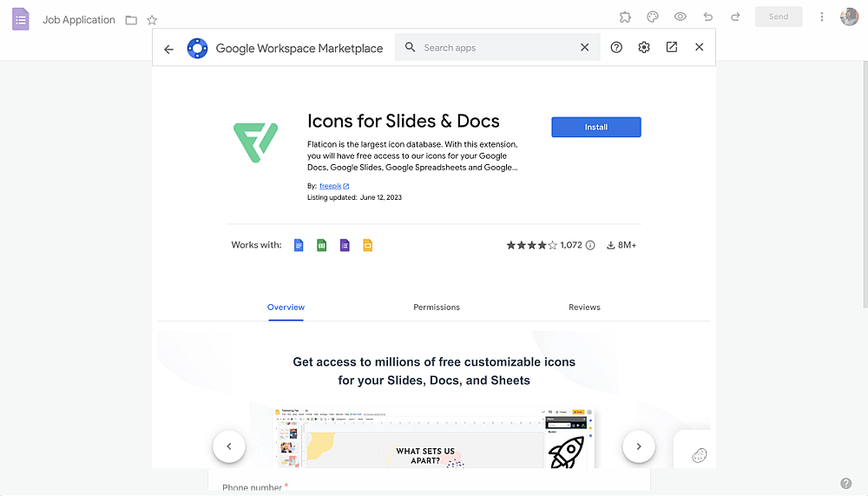Viewport: 868px width, 496px height.
Task: Open Marketplace help
Action: point(616,48)
